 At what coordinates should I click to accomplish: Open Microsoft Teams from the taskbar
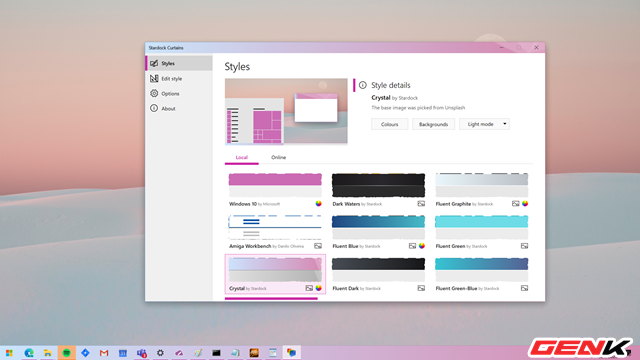tap(142, 353)
